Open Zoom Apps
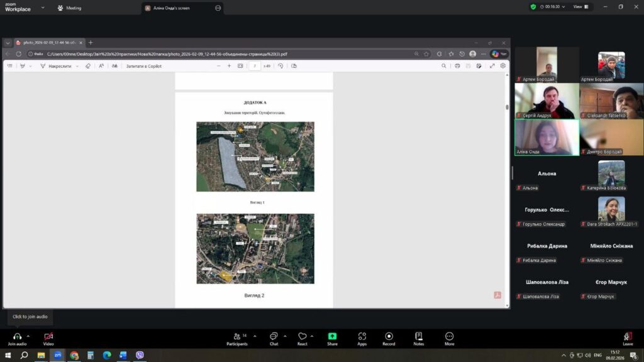Viewport: 644px width, 362px height. [362, 336]
